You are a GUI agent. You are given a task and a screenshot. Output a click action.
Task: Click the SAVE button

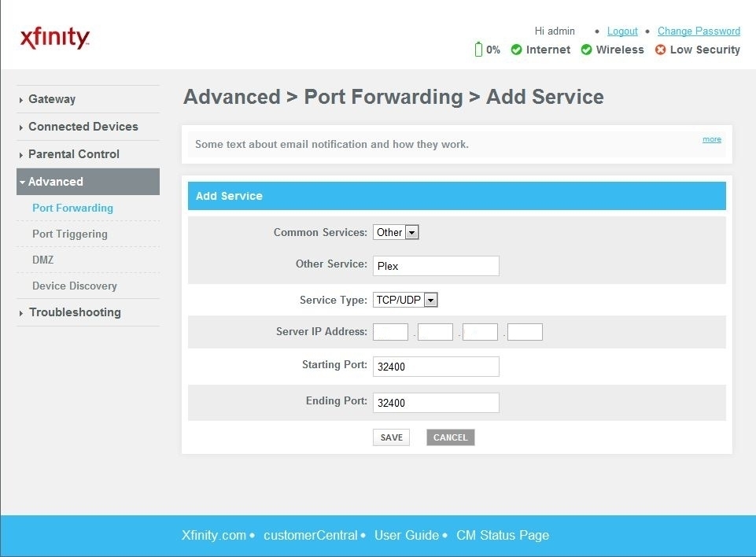tap(391, 437)
